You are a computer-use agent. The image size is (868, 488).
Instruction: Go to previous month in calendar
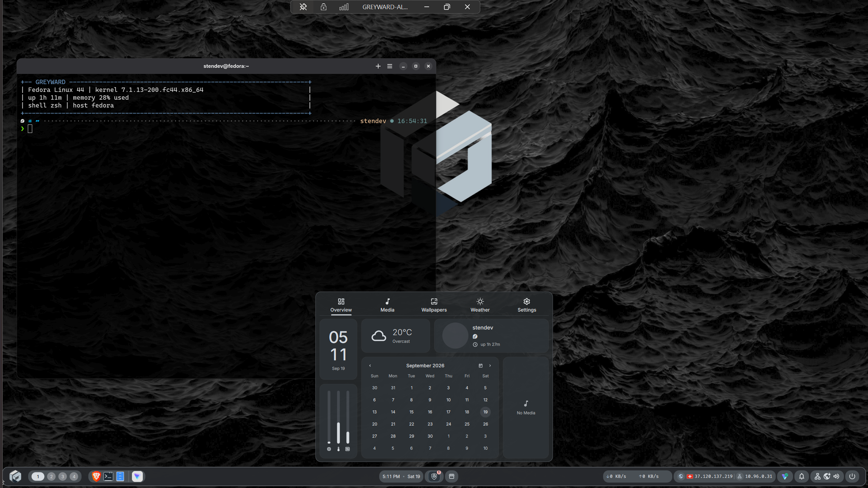pos(370,366)
